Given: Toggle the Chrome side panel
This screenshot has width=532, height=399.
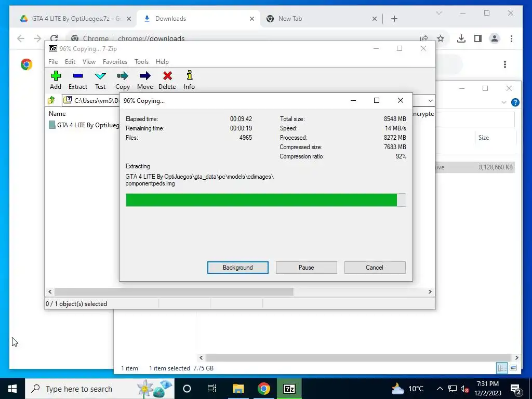Looking at the screenshot, I should click(x=478, y=38).
